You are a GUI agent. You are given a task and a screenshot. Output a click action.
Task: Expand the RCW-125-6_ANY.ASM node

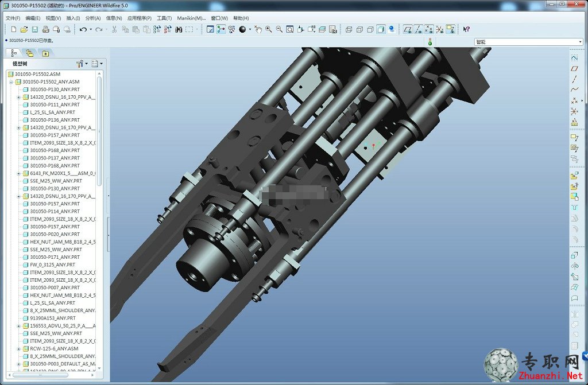coord(18,349)
